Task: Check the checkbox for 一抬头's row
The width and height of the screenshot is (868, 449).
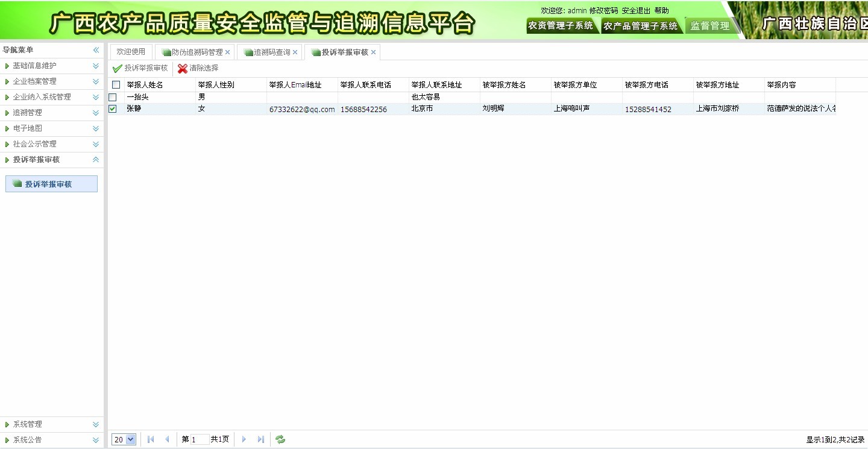Action: pos(113,96)
